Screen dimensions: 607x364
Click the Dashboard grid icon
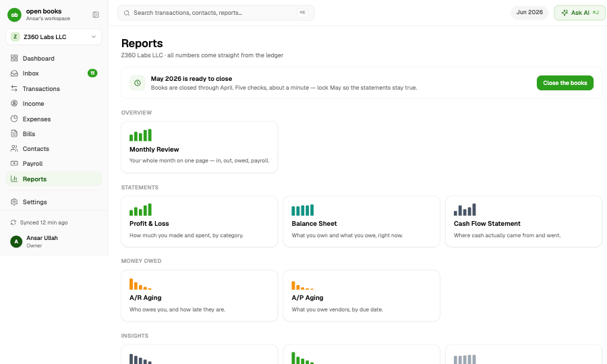14,58
